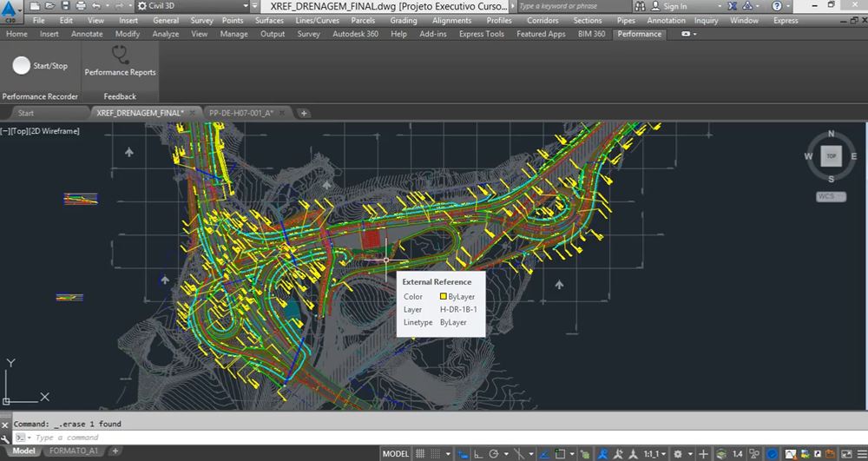The width and height of the screenshot is (868, 461).
Task: Click the keyword or phrase search box
Action: 573,6
